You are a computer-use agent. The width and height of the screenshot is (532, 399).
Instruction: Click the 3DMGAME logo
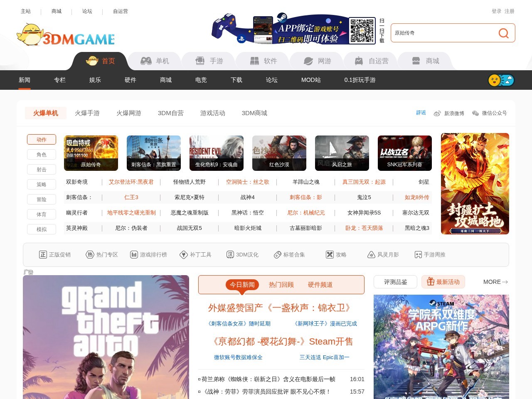coord(66,35)
